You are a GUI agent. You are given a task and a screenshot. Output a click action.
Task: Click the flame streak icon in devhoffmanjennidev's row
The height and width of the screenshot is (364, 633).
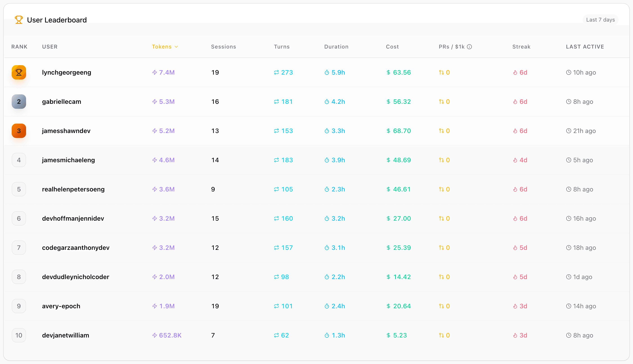coord(515,218)
